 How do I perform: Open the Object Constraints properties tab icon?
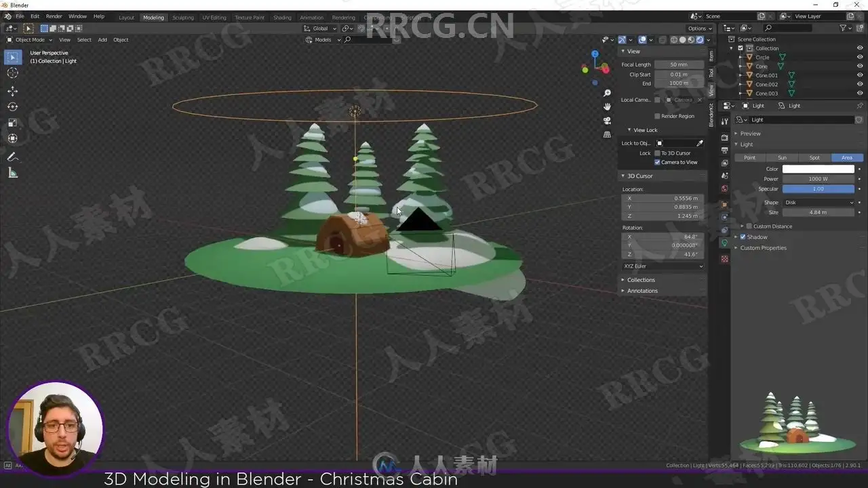[724, 230]
